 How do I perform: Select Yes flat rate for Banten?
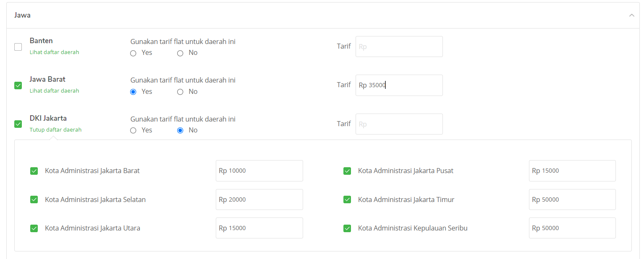[134, 53]
